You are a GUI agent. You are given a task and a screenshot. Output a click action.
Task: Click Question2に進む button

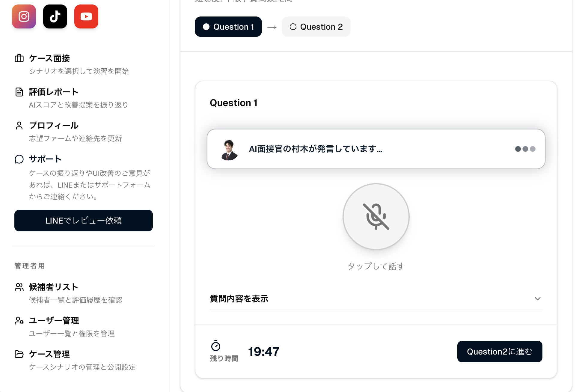(500, 352)
